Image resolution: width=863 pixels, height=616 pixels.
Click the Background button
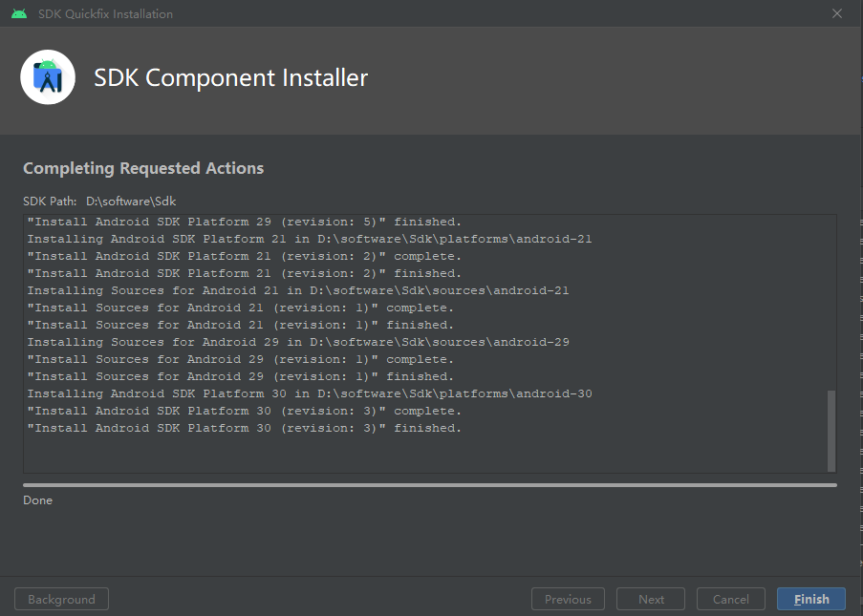pyautogui.click(x=61, y=599)
